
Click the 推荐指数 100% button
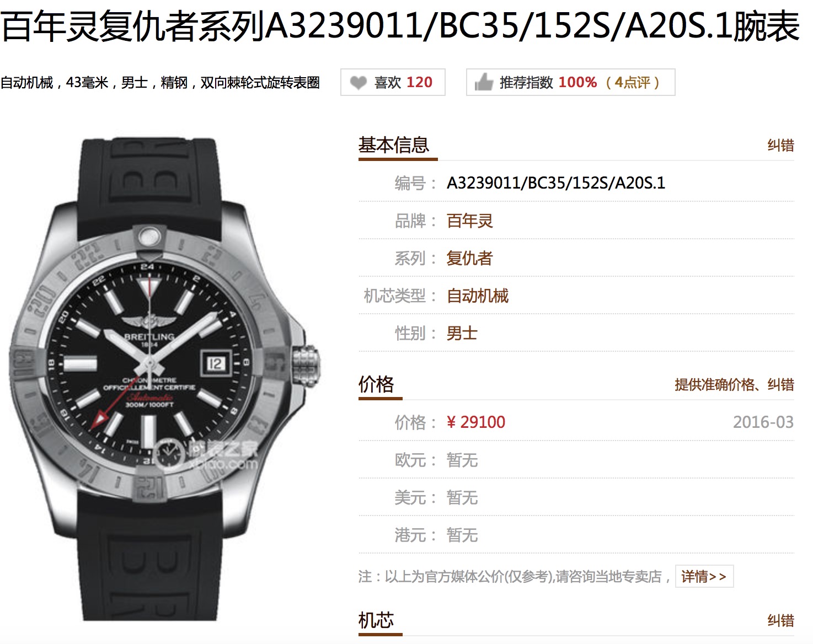click(570, 82)
